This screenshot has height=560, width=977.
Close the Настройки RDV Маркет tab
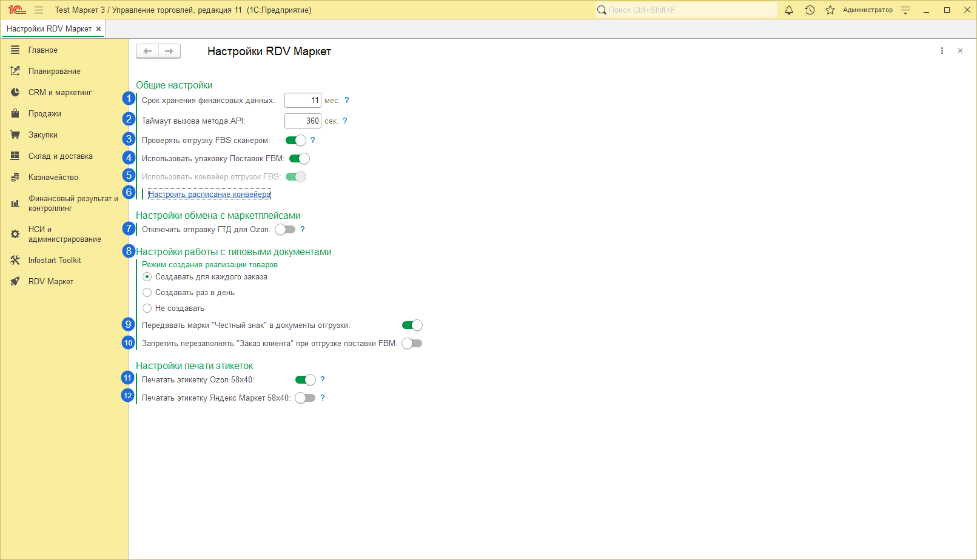[98, 28]
